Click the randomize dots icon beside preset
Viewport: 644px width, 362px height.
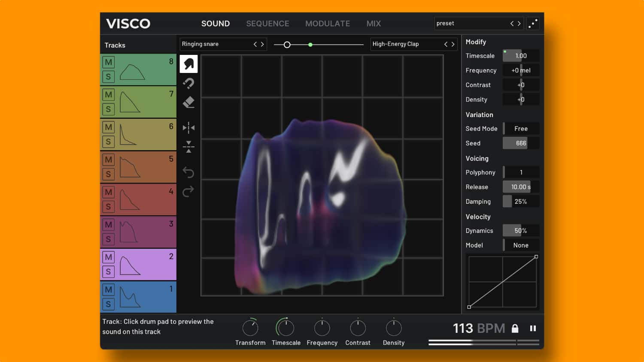533,24
